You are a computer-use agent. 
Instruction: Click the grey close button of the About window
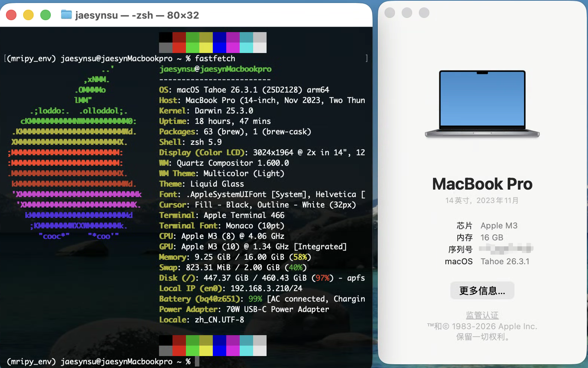pos(390,13)
